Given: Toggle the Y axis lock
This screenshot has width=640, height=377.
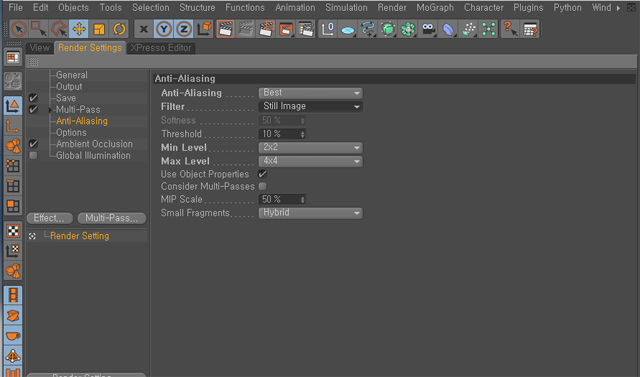Looking at the screenshot, I should click(x=164, y=29).
